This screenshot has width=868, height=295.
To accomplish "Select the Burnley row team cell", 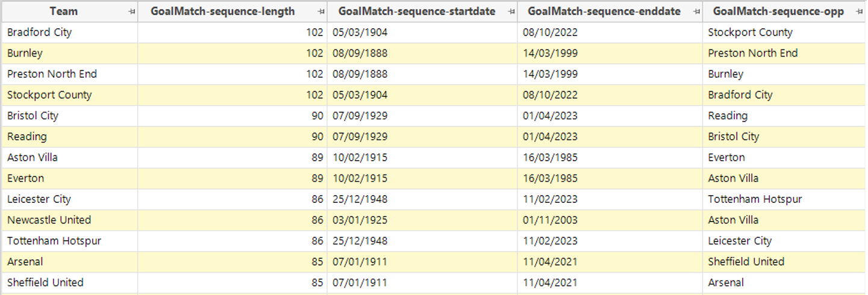I will pos(25,53).
